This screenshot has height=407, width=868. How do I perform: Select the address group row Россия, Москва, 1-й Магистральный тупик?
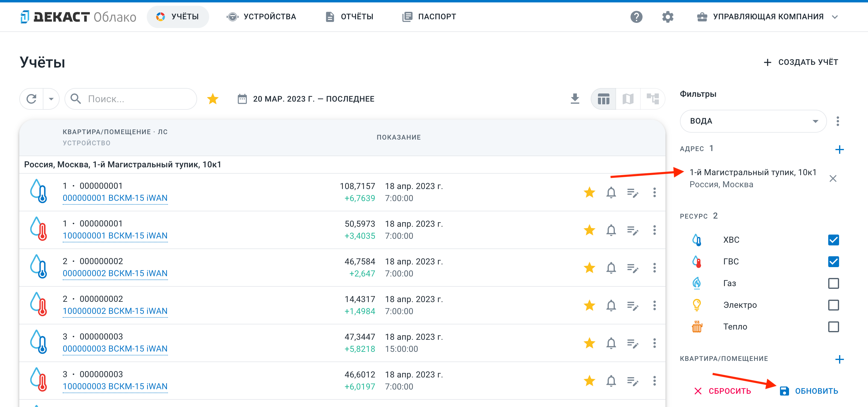click(x=342, y=164)
